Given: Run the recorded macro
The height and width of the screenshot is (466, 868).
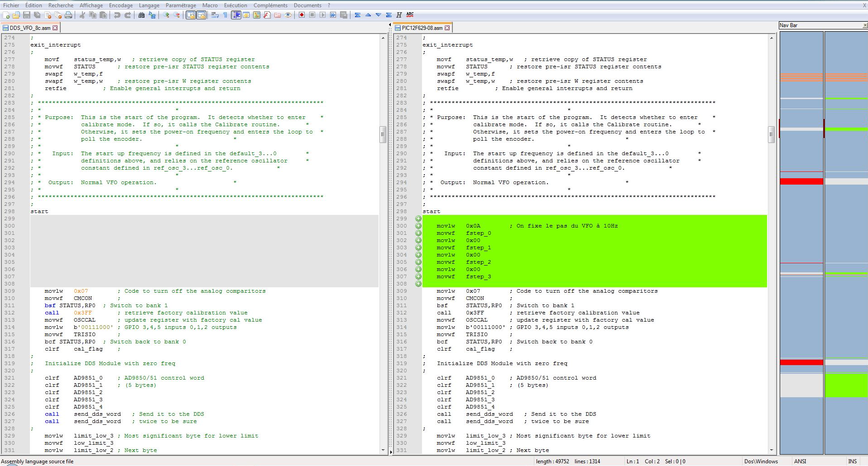Looking at the screenshot, I should coord(323,15).
